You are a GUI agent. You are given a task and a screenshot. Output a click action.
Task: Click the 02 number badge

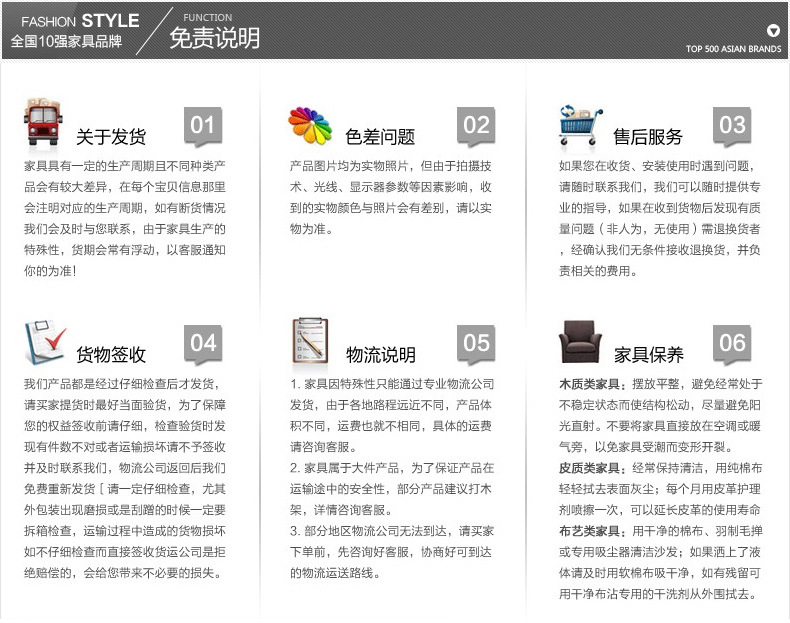pyautogui.click(x=476, y=126)
